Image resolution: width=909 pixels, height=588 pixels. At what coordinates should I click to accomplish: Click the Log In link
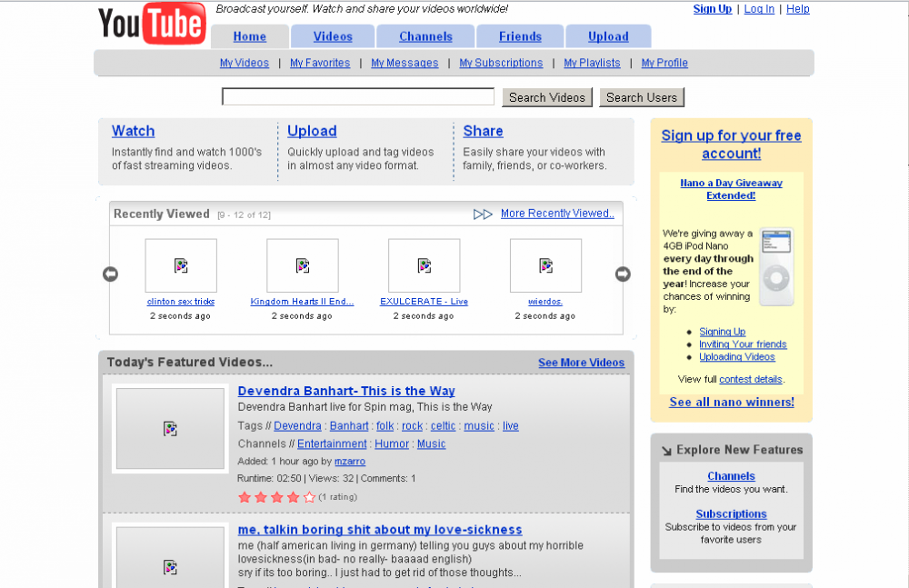click(x=759, y=9)
